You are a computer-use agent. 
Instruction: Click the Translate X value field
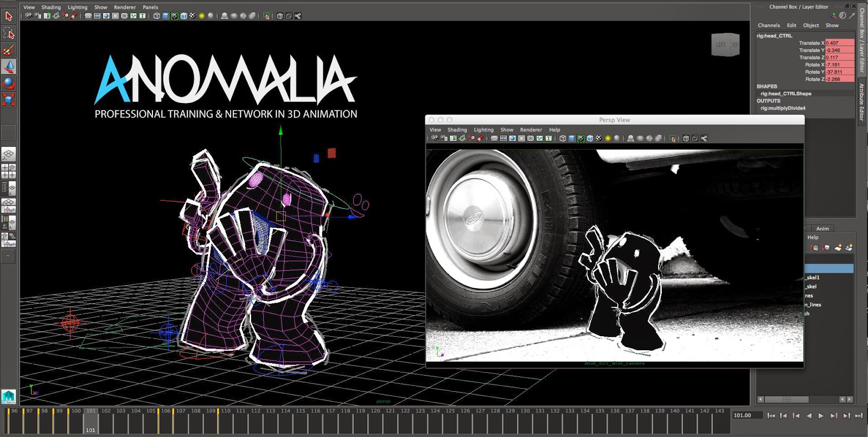coord(839,43)
